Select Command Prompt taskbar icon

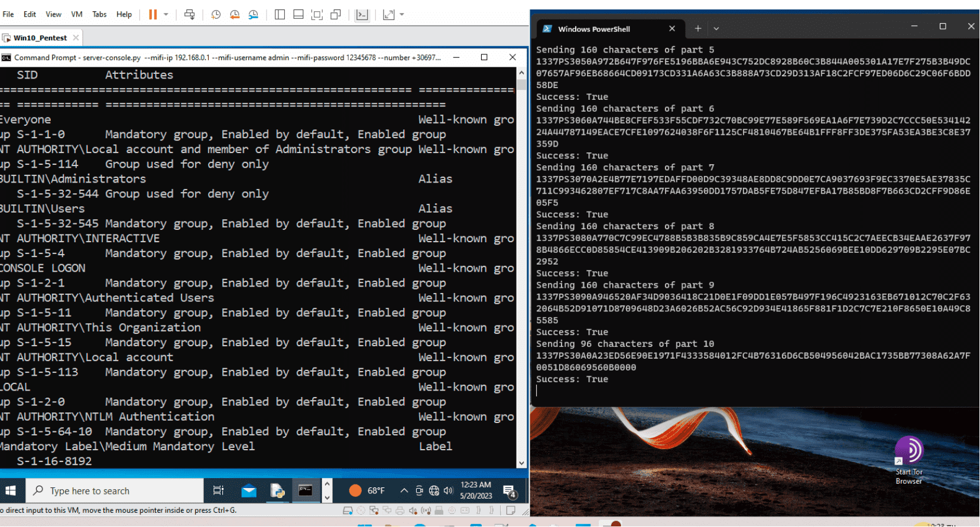tap(306, 490)
